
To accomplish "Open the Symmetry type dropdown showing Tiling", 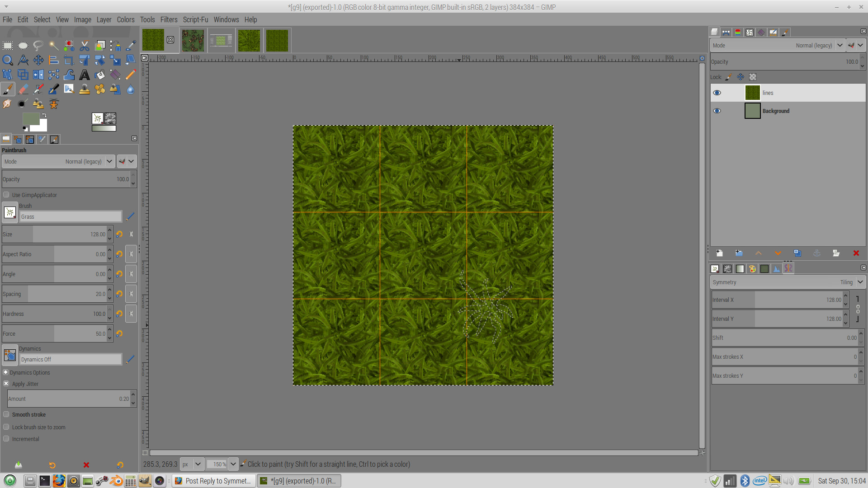I will [860, 282].
